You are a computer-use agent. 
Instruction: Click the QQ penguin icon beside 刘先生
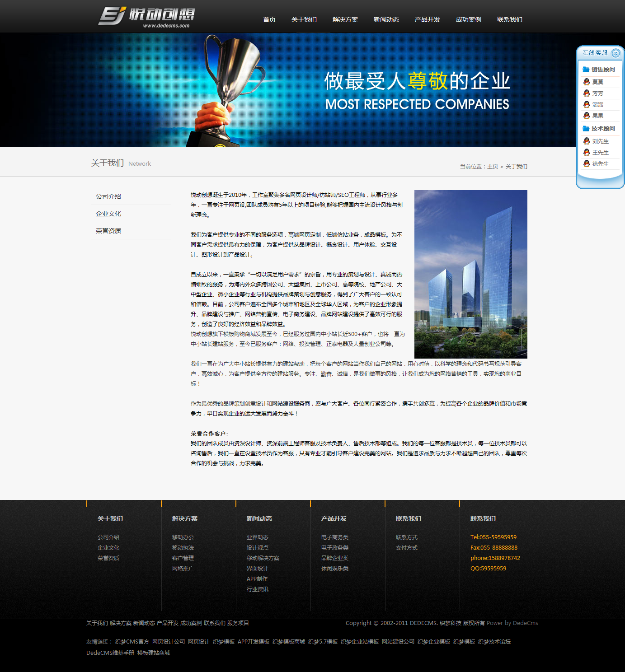tap(587, 141)
